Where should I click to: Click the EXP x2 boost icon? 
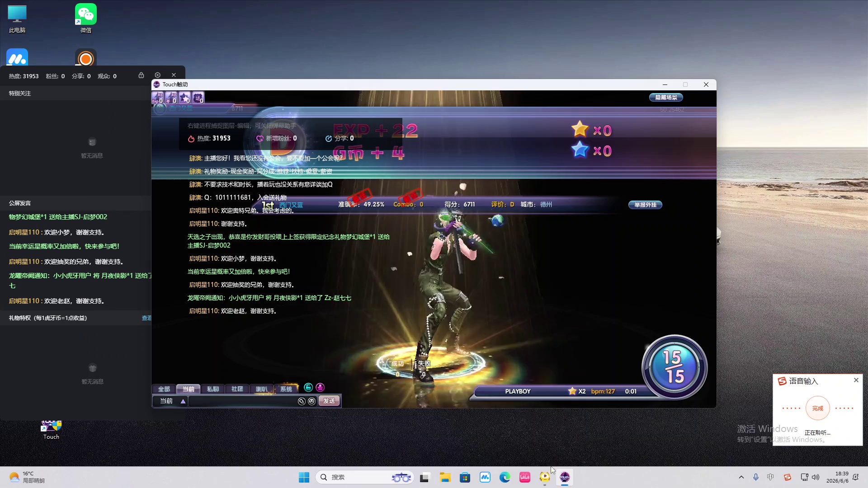pos(157,98)
